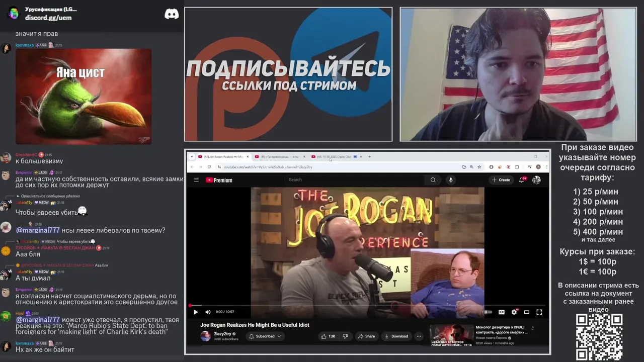Image resolution: width=644 pixels, height=362 pixels.
Task: Open the Discord server avatar icon
Action: click(14, 14)
